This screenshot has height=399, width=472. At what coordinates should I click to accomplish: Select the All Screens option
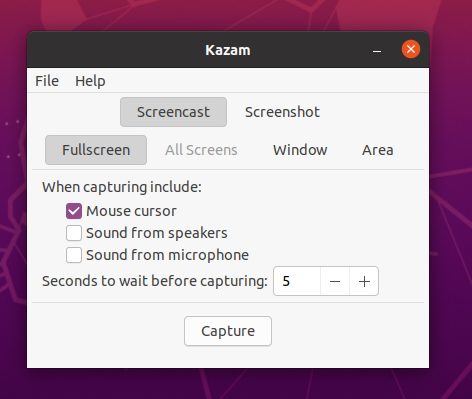click(x=201, y=150)
